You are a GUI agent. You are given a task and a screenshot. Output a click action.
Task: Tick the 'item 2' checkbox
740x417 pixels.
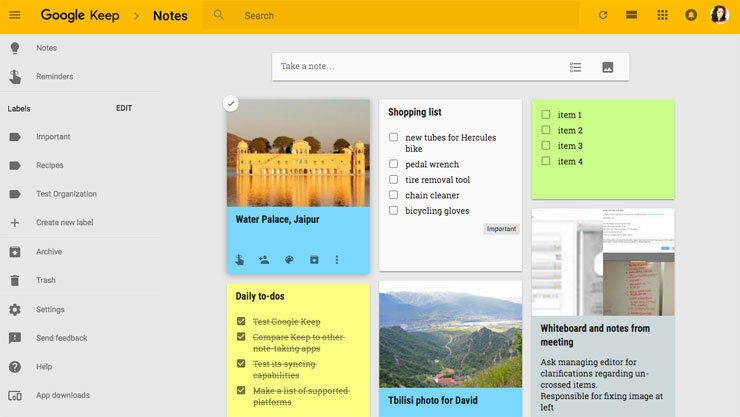546,130
